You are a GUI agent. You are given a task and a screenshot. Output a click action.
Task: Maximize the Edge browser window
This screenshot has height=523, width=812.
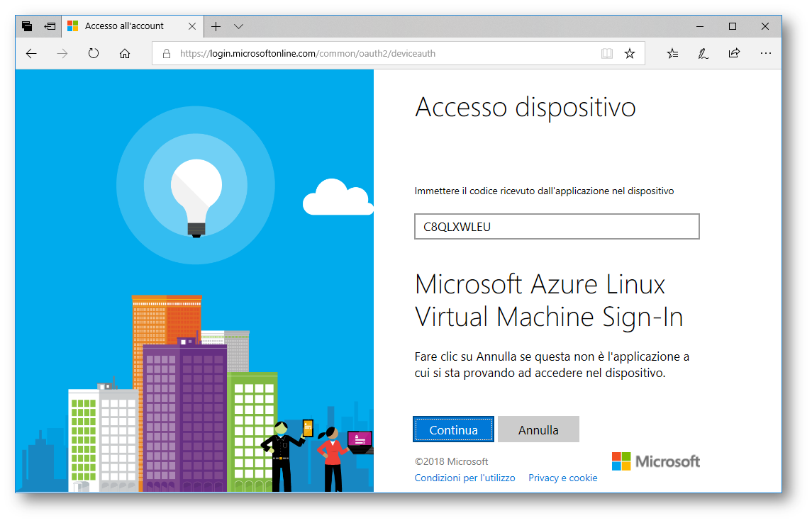click(733, 26)
